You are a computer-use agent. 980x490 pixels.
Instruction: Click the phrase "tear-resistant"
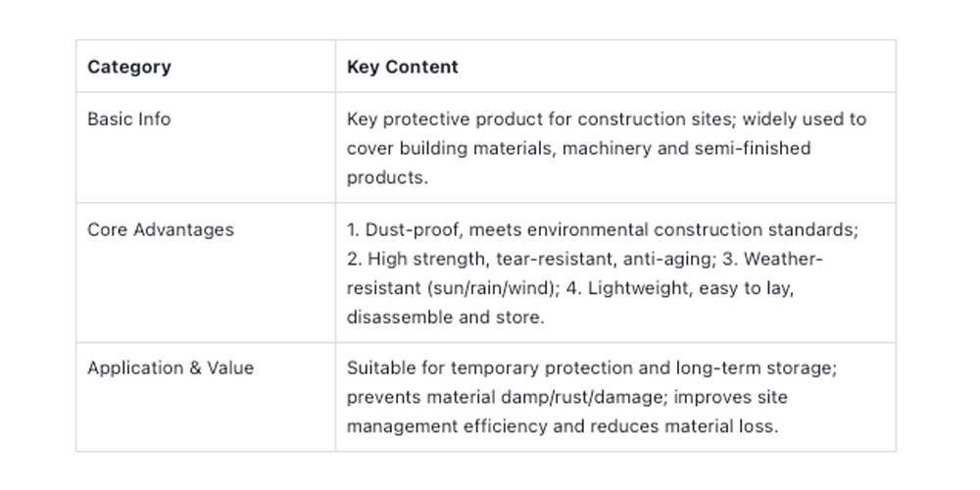coord(552,259)
